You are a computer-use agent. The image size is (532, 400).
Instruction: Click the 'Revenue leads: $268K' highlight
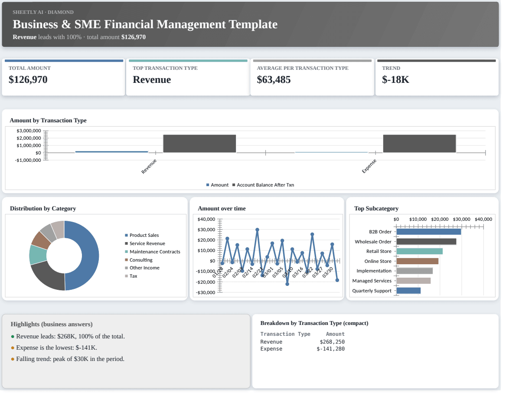[68, 336]
